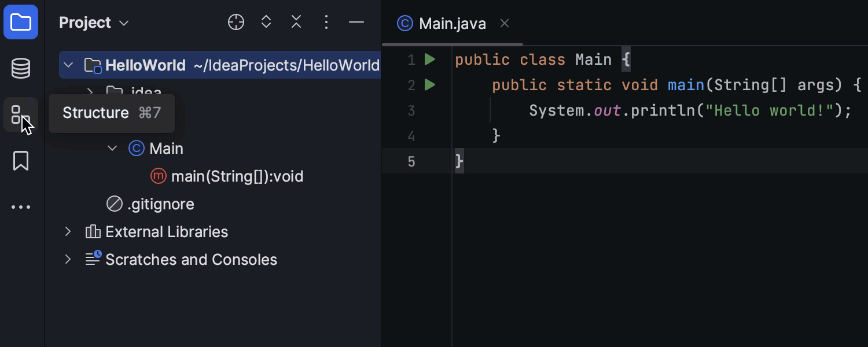
Task: Click Collapse All icon in Project panel
Action: 296,23
